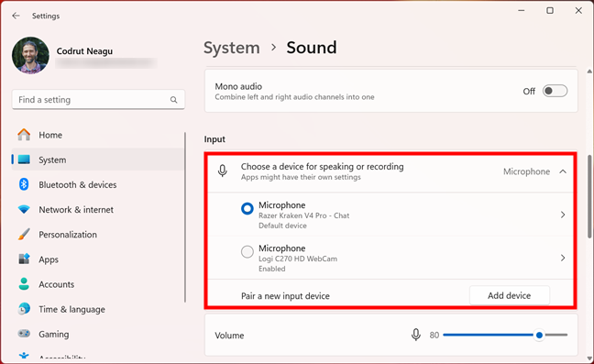The height and width of the screenshot is (364, 594).
Task: Click the search magnifier icon
Action: click(173, 100)
